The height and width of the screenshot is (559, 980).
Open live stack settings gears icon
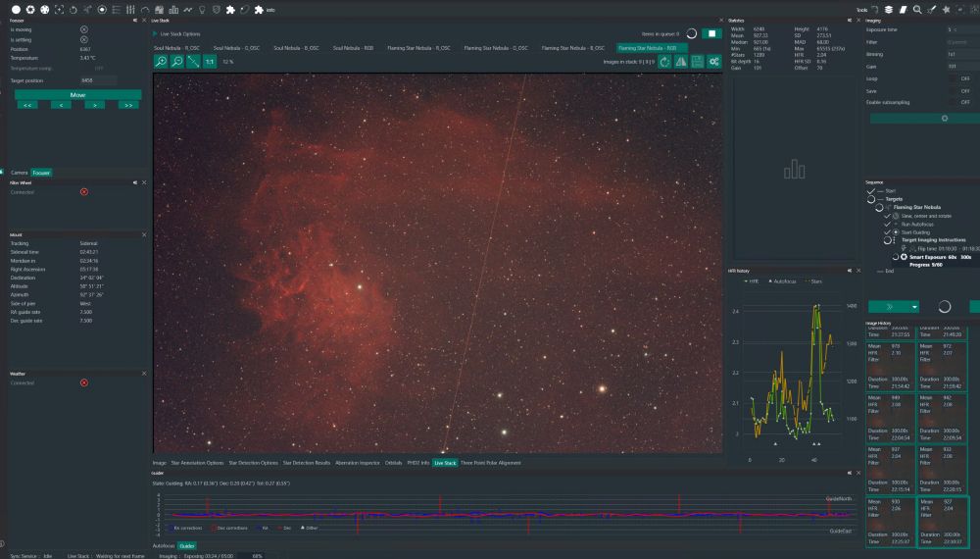(x=713, y=61)
